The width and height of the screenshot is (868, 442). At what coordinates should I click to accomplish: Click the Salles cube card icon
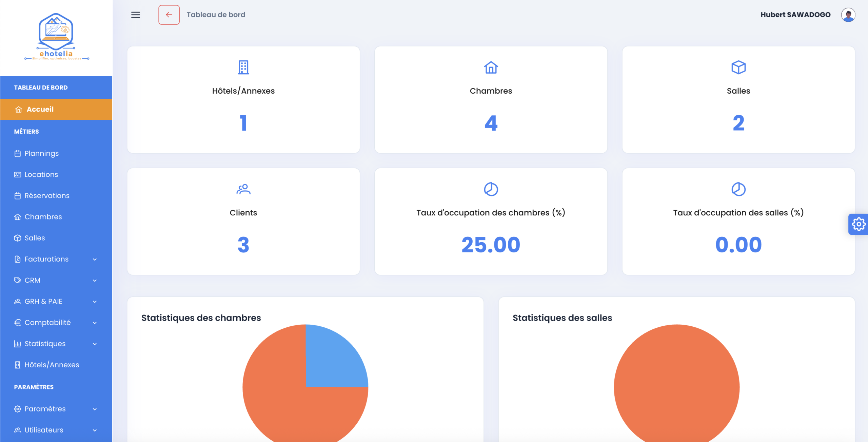[x=738, y=68]
